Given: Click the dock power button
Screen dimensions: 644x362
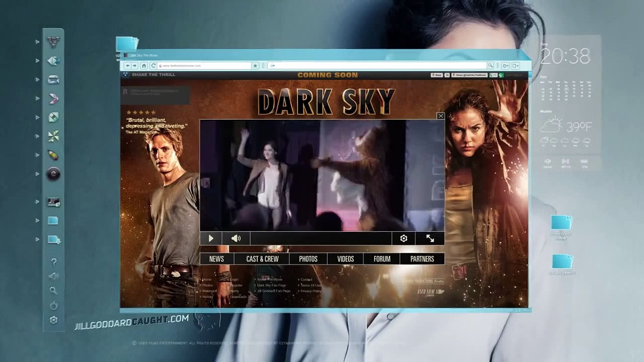Looking at the screenshot, I should click(x=53, y=305).
